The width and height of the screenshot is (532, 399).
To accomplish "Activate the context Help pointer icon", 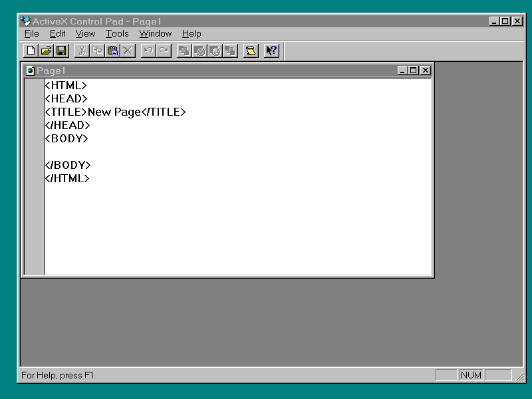I will (271, 51).
